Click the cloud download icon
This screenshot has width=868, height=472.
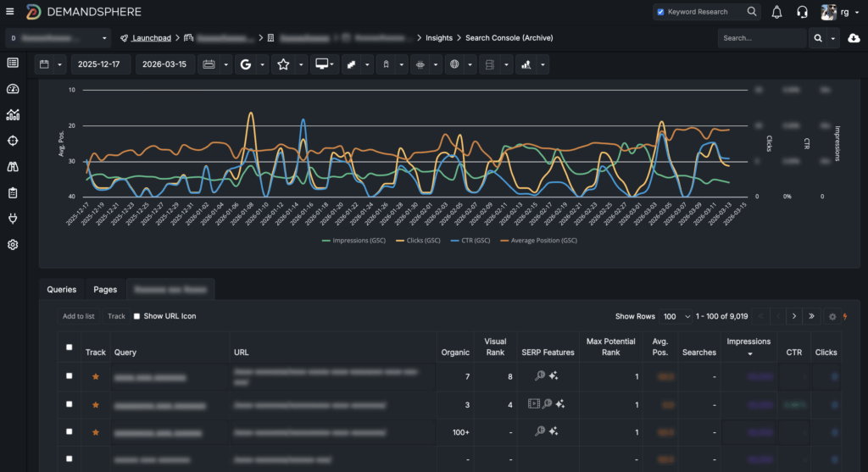click(x=854, y=38)
